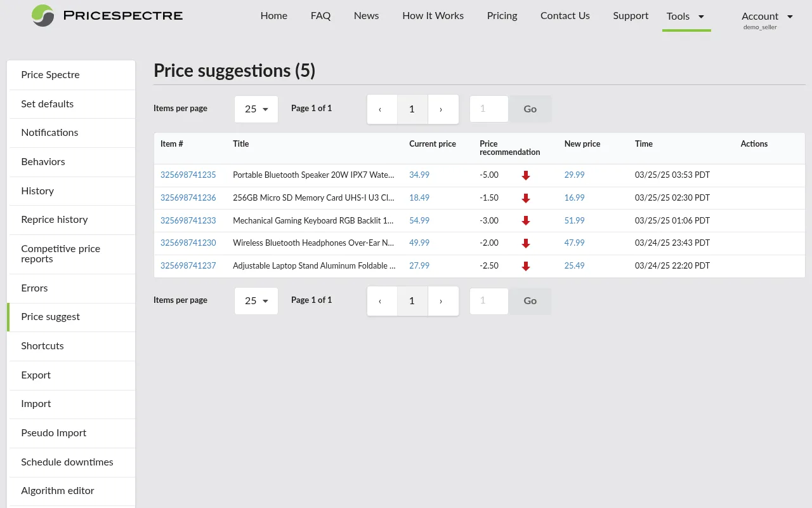Click the red price-drop arrow for item 325698741237
The image size is (812, 508).
coord(525,266)
